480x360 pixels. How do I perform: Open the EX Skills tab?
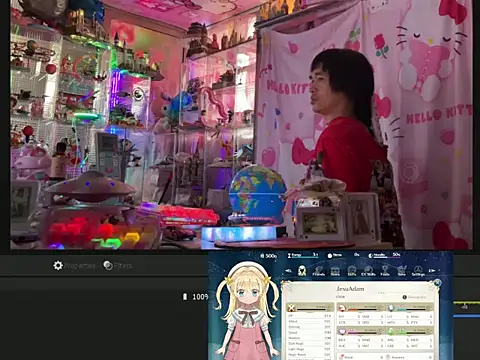point(368,271)
